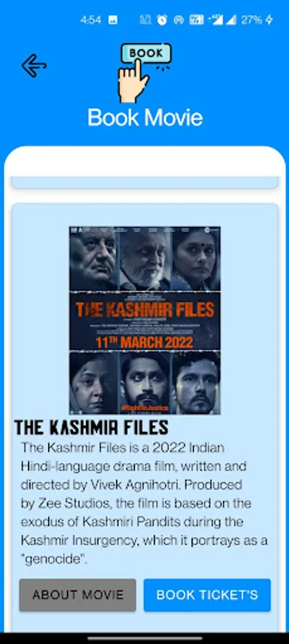Tap the mobile signal strength icon
The width and height of the screenshot is (289, 644).
point(231,20)
